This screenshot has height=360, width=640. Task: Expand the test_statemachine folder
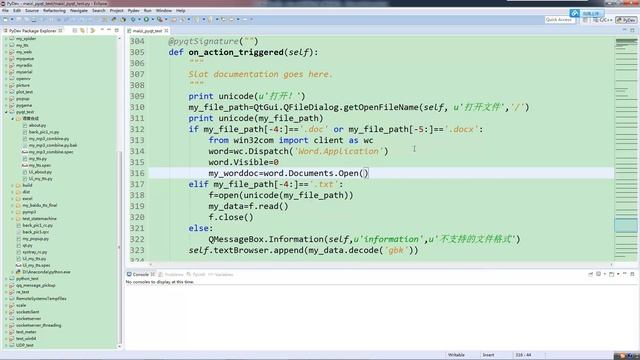12,219
